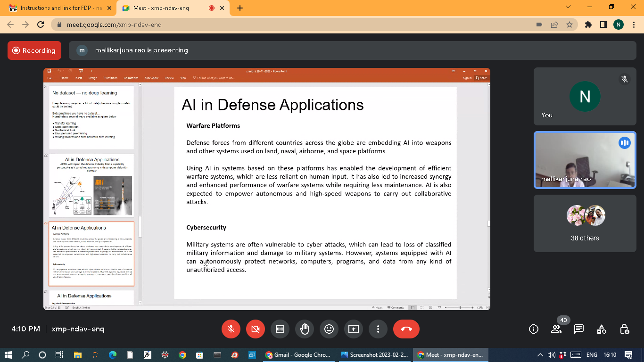
Task: Open Windows notification center icon
Action: 628,355
